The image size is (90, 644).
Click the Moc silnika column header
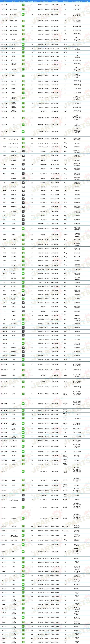tap(55, 1)
